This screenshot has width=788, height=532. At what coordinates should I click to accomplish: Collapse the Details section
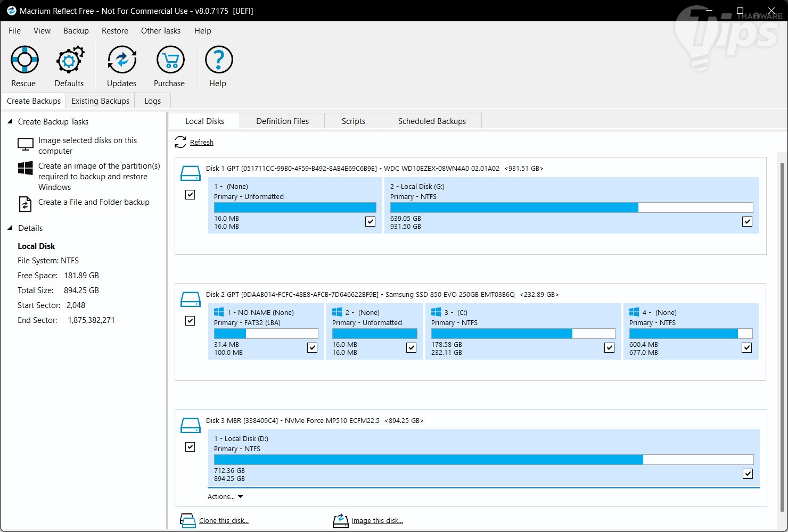tap(10, 228)
